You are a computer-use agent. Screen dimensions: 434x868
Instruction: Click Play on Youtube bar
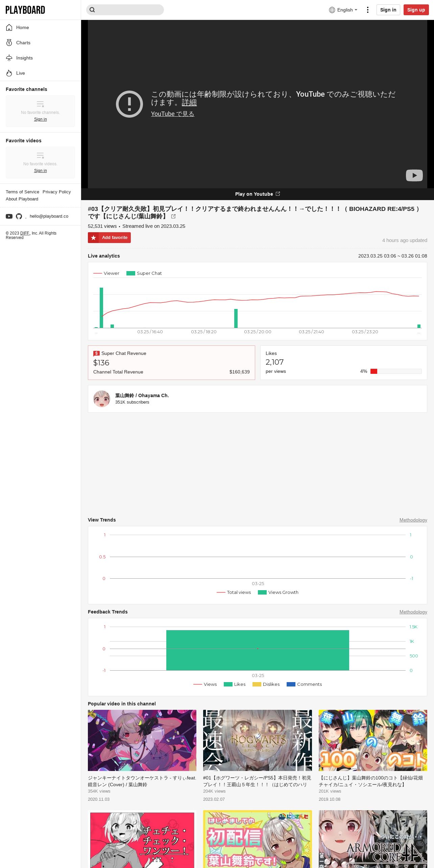258,194
